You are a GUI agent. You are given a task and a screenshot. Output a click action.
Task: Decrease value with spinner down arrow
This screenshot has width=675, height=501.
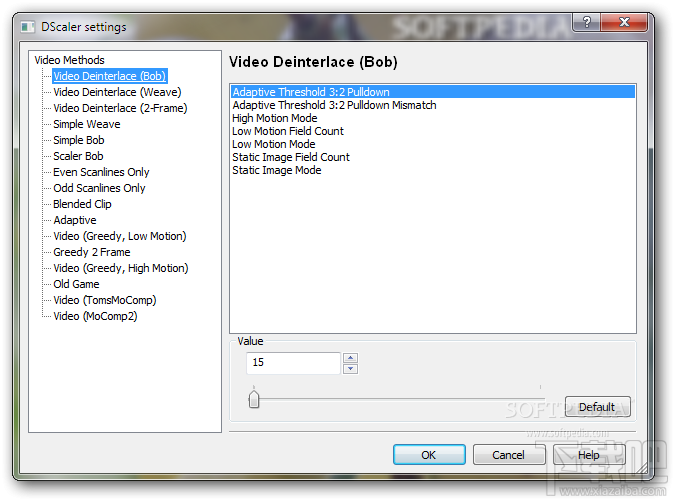[350, 369]
